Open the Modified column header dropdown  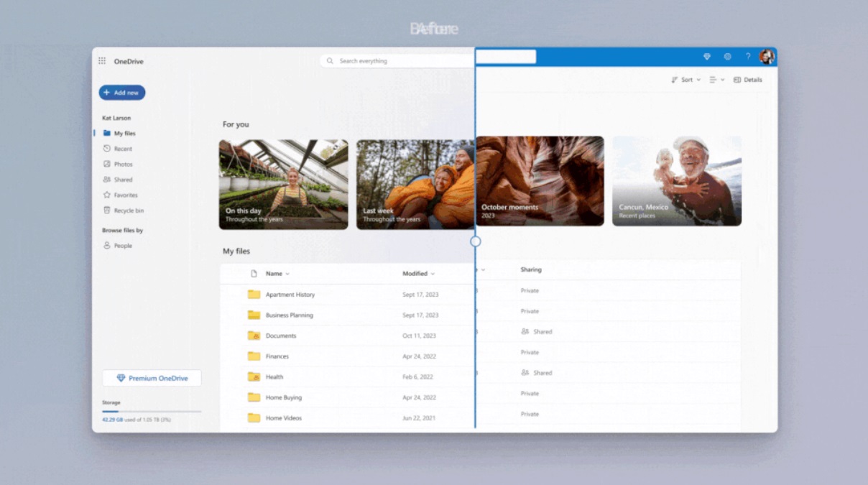[419, 274]
